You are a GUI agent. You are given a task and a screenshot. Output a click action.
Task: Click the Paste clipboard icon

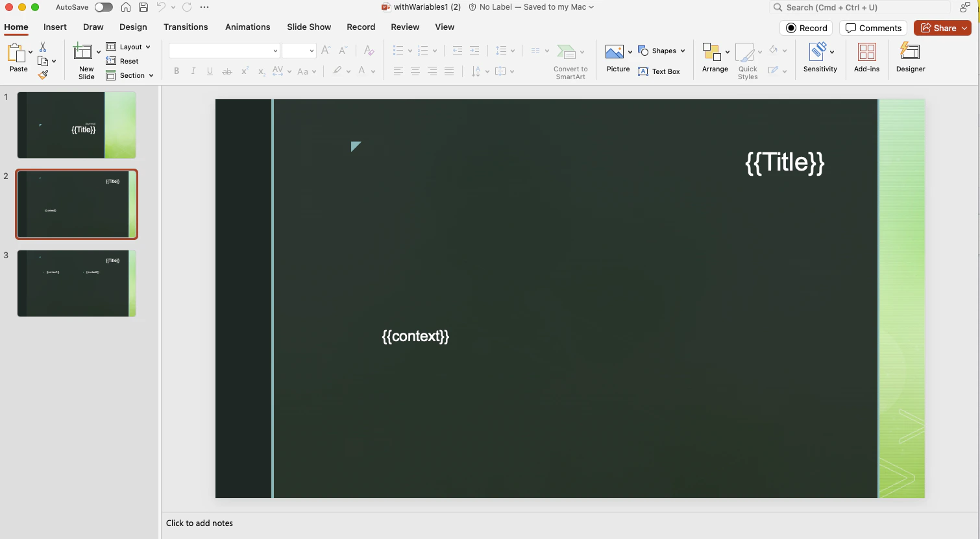[16, 53]
